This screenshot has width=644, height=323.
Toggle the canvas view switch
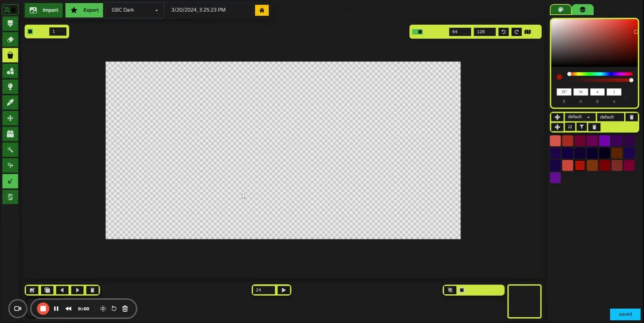pos(418,31)
